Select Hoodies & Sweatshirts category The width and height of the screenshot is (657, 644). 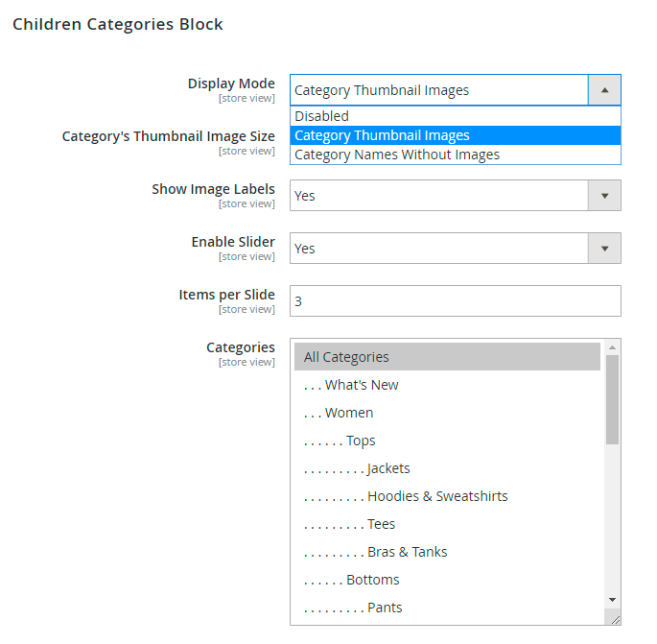(437, 496)
